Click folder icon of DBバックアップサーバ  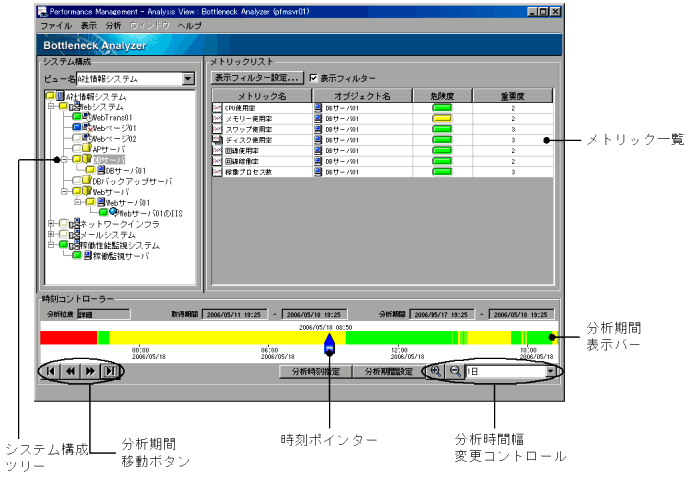(87, 180)
